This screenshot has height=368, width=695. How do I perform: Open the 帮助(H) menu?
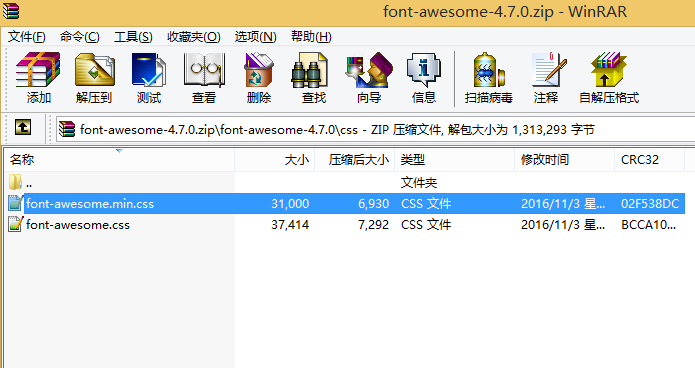tap(311, 36)
